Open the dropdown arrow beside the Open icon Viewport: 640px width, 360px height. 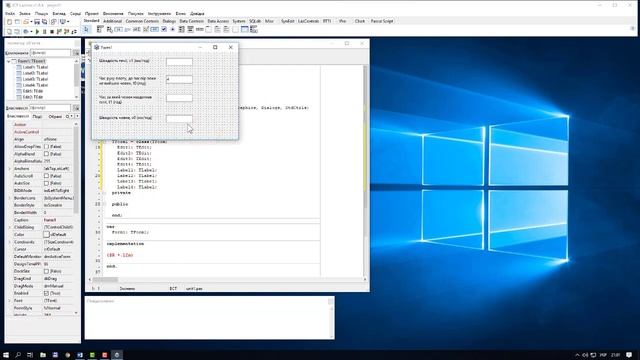[31, 22]
